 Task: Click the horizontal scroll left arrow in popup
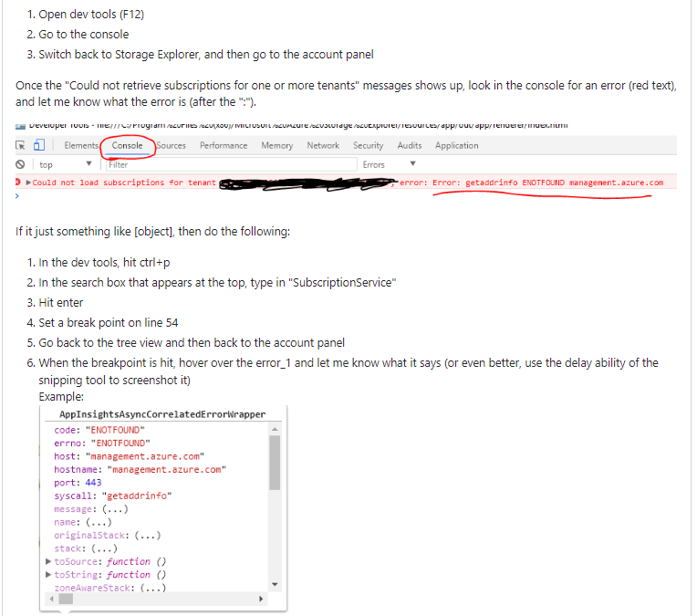(52, 599)
